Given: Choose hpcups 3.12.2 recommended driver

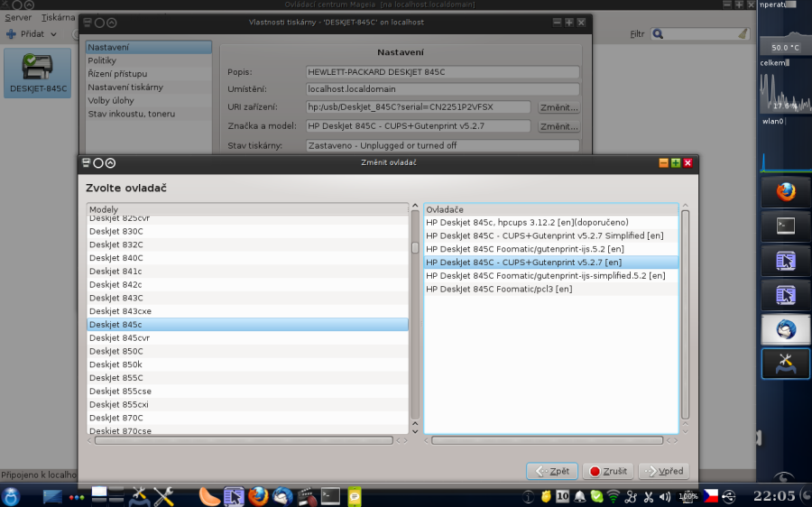Looking at the screenshot, I should point(551,223).
